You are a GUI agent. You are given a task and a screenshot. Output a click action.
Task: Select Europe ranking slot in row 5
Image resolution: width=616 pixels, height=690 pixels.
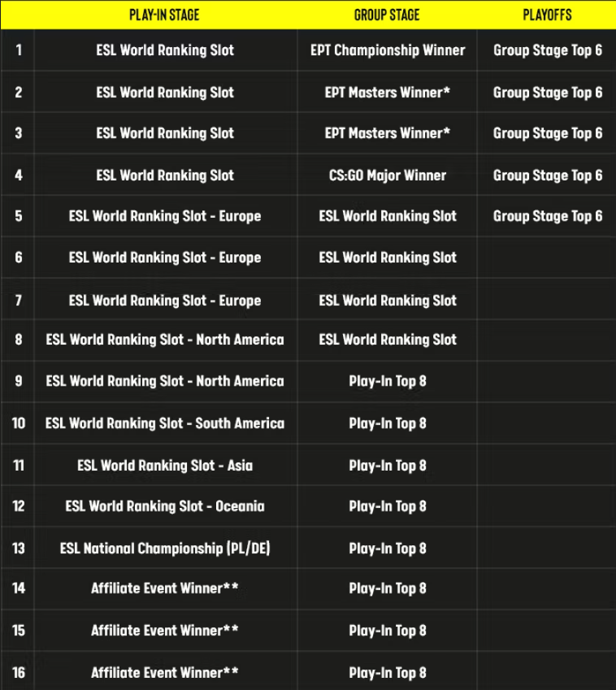tap(165, 216)
